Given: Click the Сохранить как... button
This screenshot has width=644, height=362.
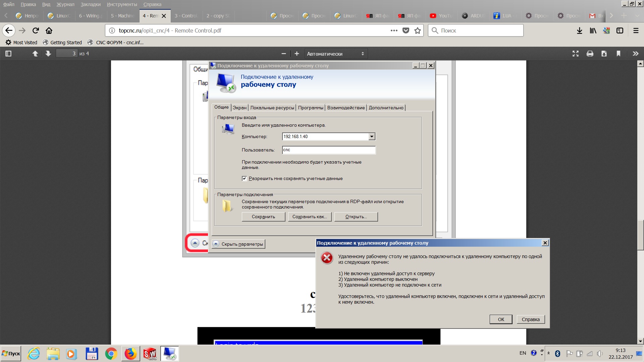Looking at the screenshot, I should tap(309, 217).
